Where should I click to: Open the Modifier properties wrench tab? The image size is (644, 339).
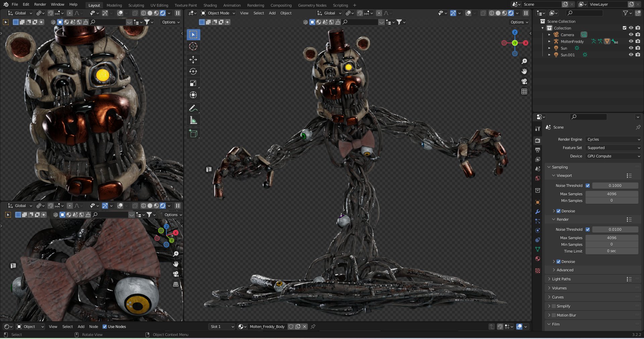click(x=538, y=212)
